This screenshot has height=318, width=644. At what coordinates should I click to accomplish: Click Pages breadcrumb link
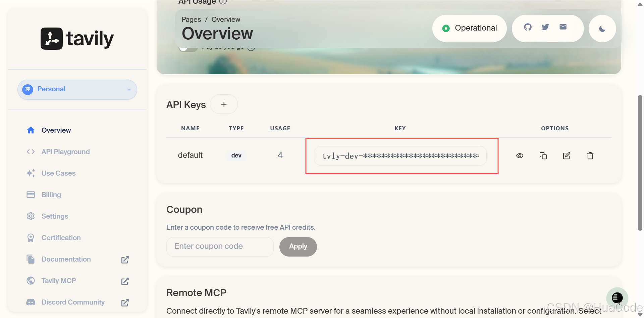[191, 19]
